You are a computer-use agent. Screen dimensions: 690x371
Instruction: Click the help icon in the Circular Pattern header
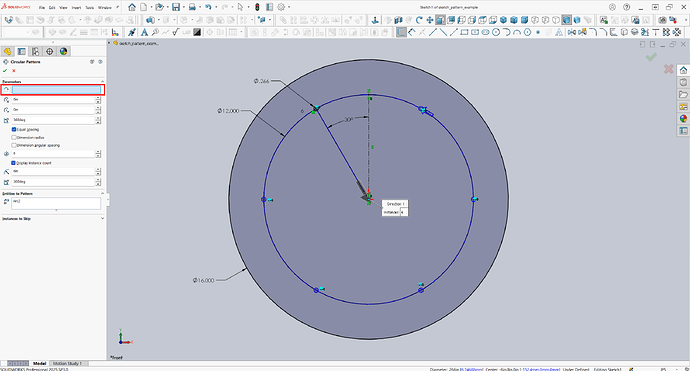(100, 62)
